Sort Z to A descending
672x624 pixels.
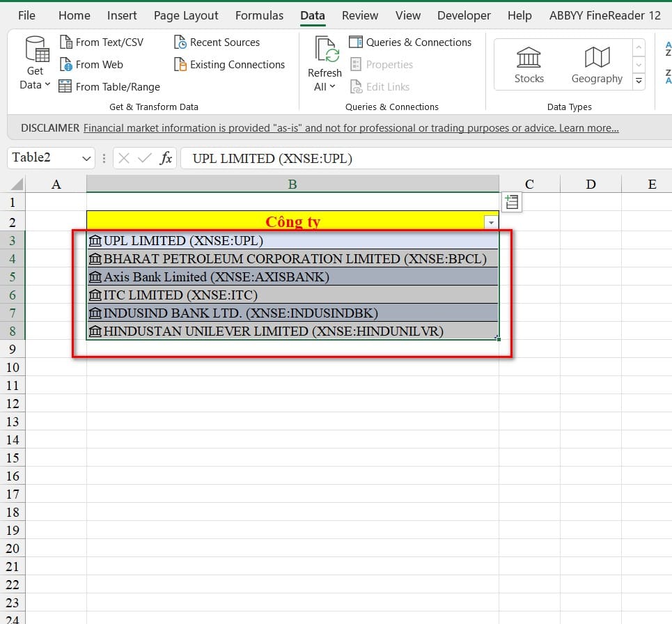click(x=668, y=77)
